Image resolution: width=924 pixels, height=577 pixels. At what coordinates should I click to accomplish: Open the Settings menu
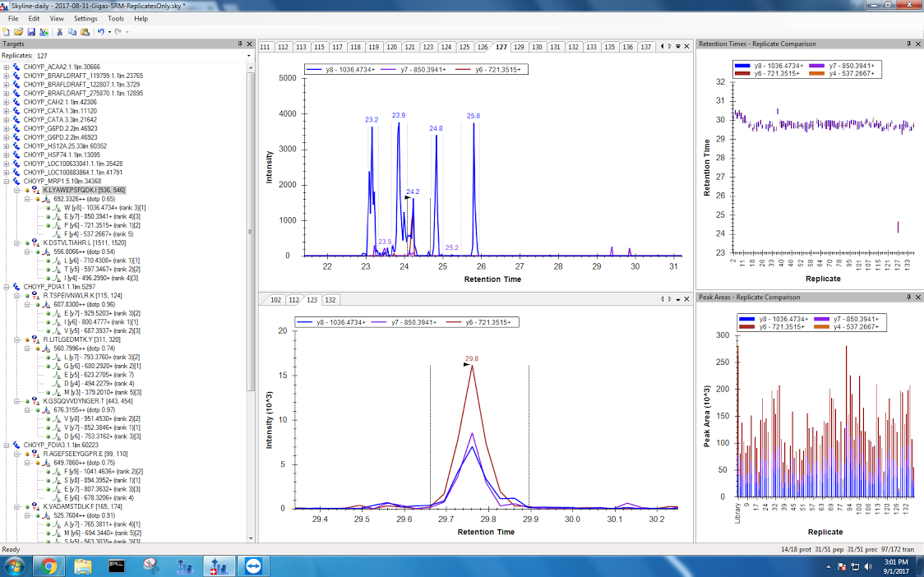85,18
